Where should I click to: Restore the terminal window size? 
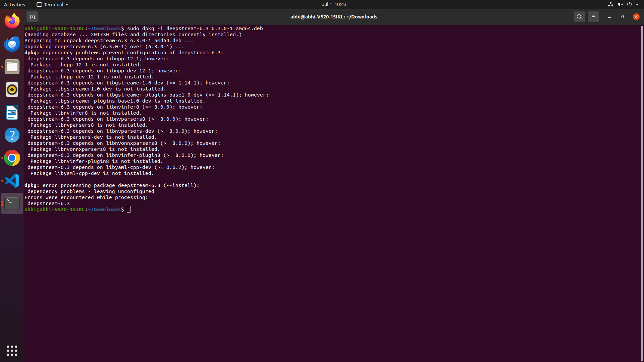(x=623, y=17)
